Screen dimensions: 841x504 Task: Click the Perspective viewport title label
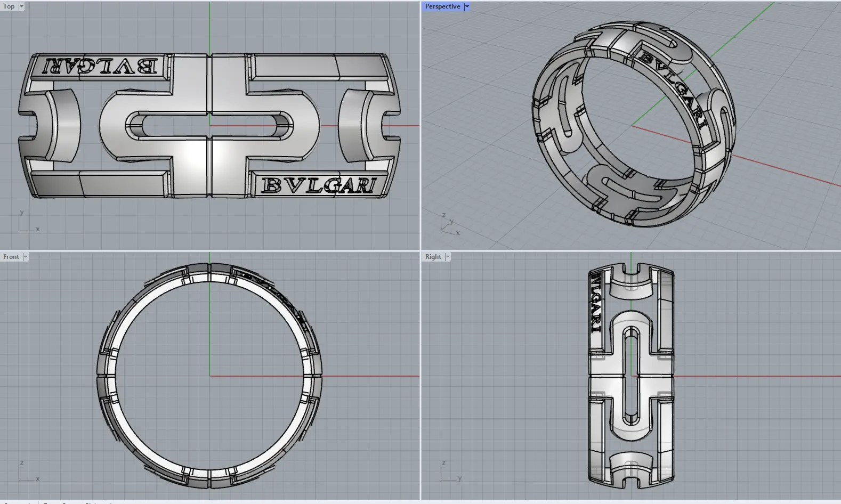click(442, 6)
